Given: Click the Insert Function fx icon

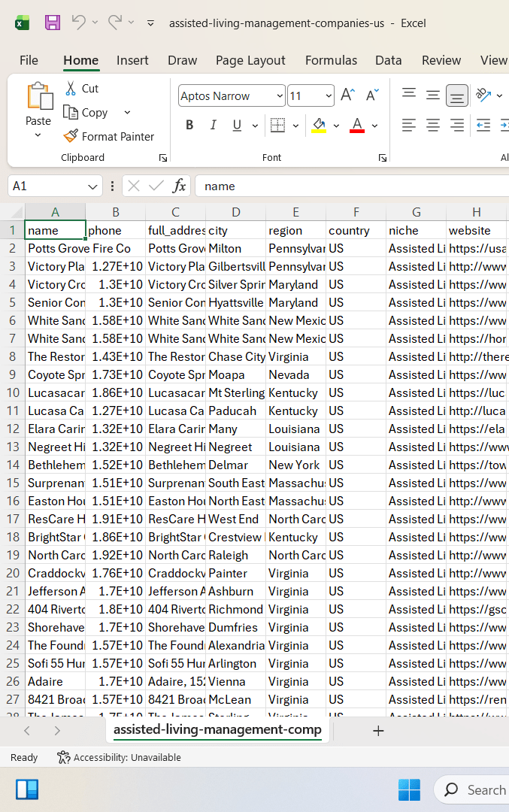Looking at the screenshot, I should pyautogui.click(x=179, y=186).
